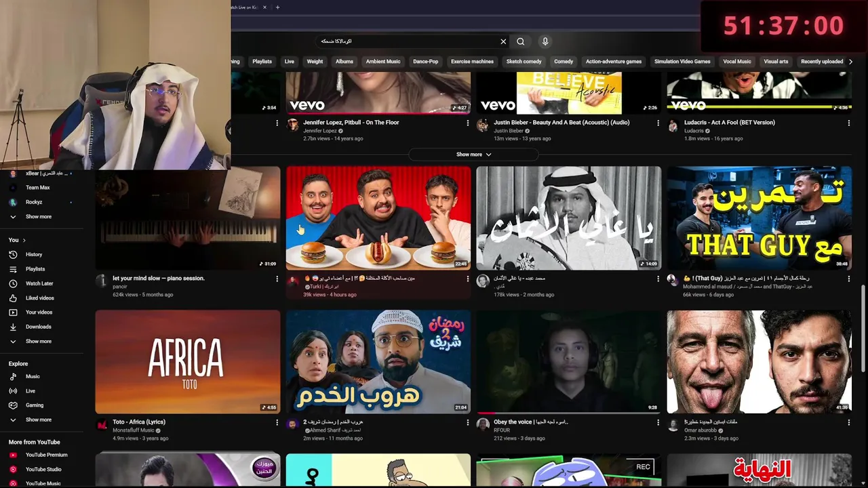Select the Action-adventure games chip
The height and width of the screenshot is (488, 868).
click(614, 62)
